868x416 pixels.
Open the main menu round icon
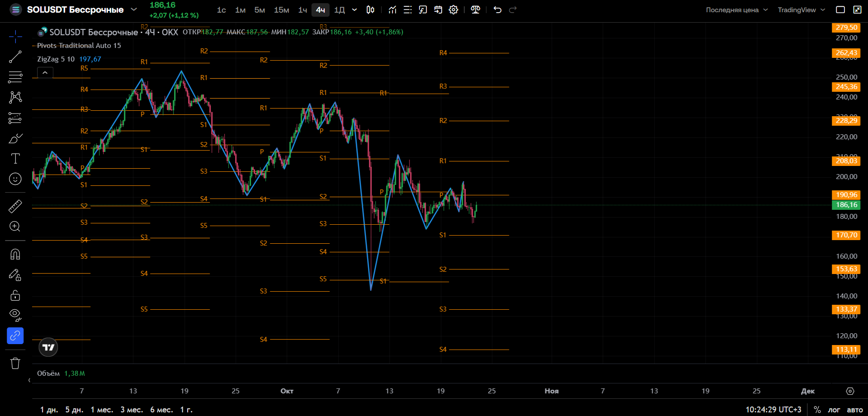[x=15, y=9]
